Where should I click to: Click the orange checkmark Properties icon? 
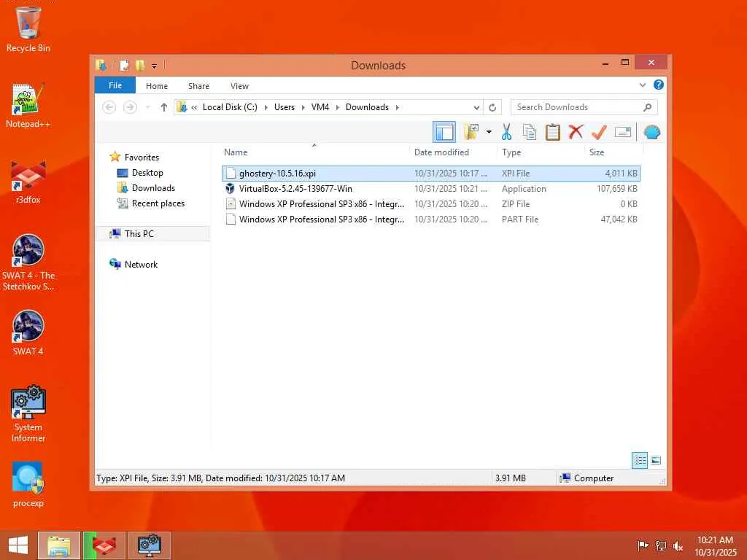pyautogui.click(x=599, y=132)
